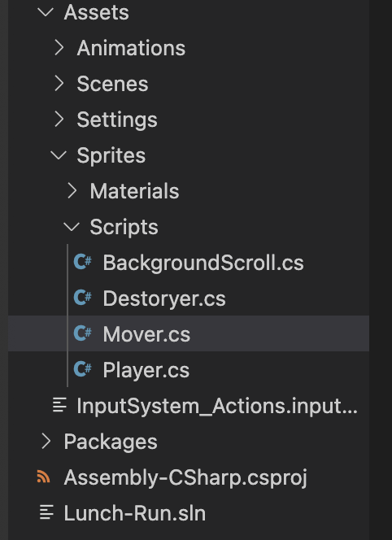Open the Lunch-Run.sln file

(135, 513)
